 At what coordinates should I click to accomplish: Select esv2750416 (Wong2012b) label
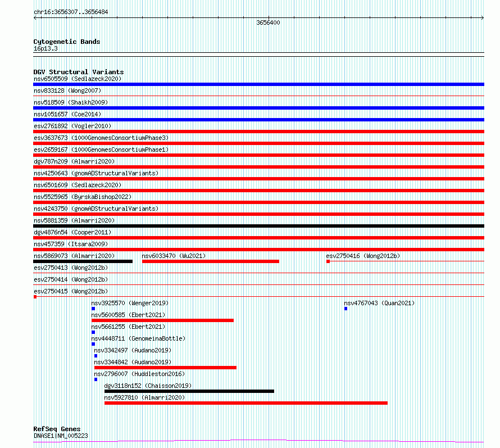click(363, 256)
